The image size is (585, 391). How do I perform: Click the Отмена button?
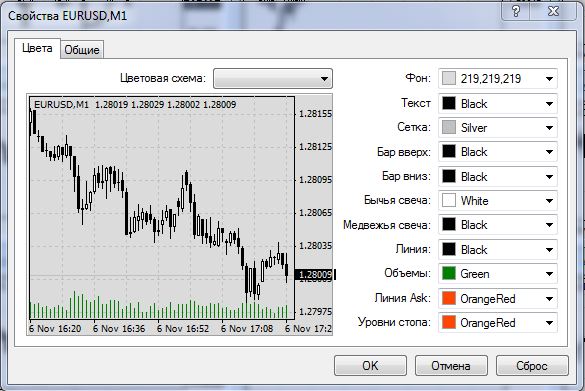pos(451,365)
